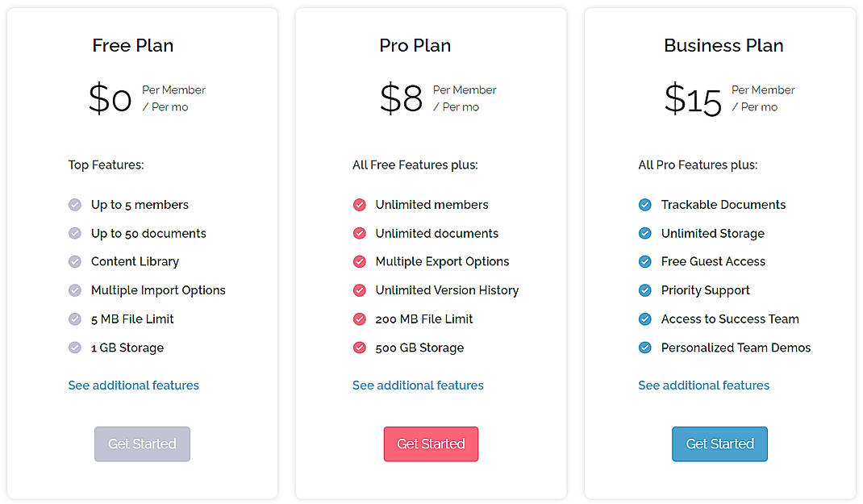Select the gray check beside Up to 5 members
The image size is (863, 504).
point(74,205)
